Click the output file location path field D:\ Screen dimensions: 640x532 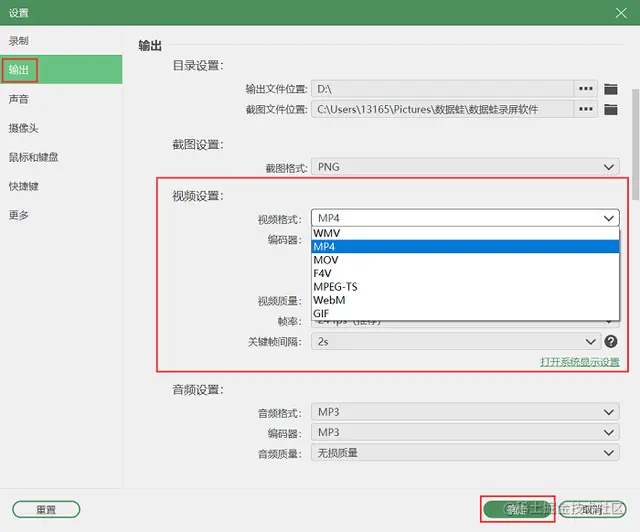tap(443, 89)
